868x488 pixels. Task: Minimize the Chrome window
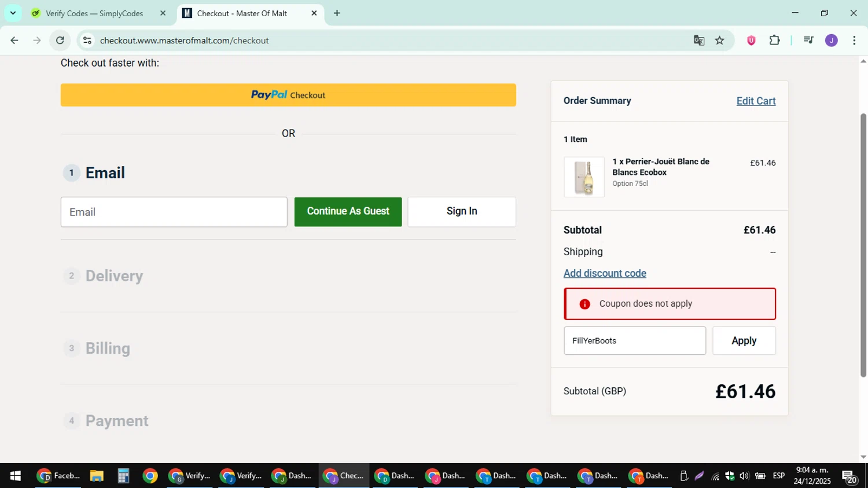[795, 13]
